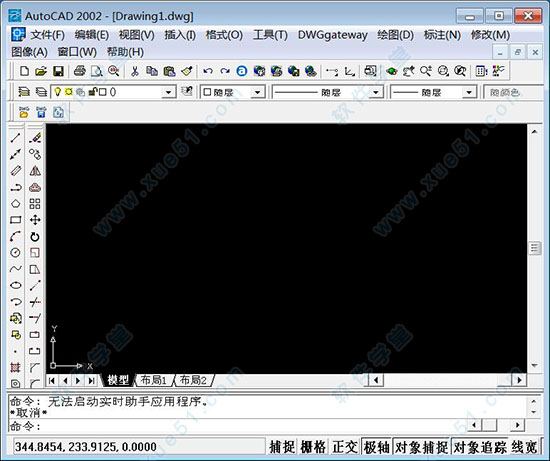
Task: Jump to first layout tab arrow
Action: coord(52,380)
